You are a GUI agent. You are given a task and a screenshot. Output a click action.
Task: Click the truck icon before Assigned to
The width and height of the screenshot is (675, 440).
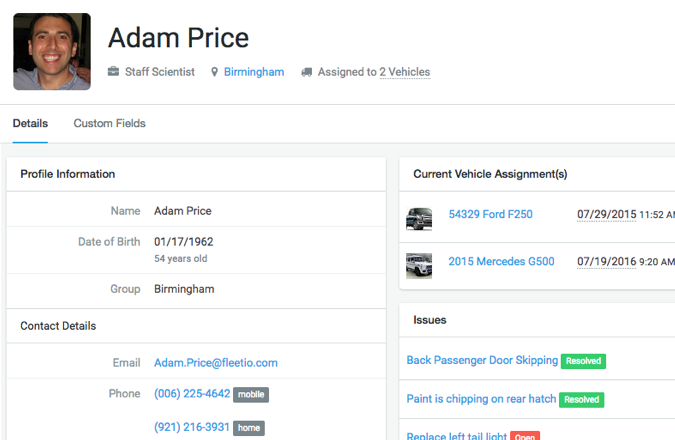point(306,72)
